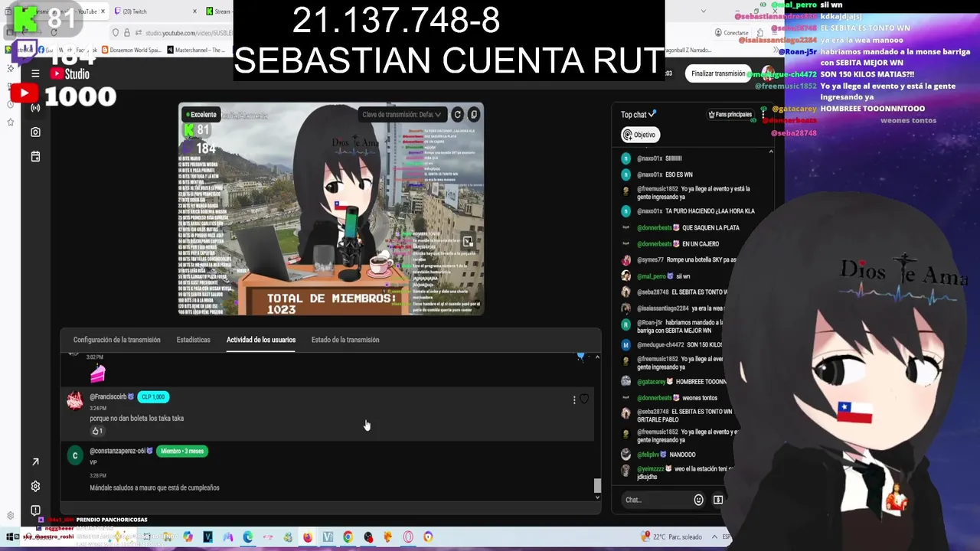The width and height of the screenshot is (980, 551).
Task: Click the weather Parc. soleado widget
Action: tap(672, 537)
